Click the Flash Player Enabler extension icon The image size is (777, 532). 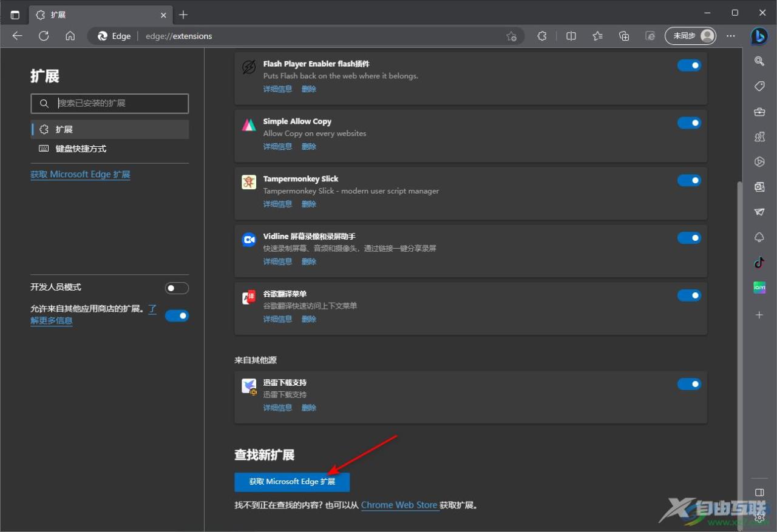click(249, 67)
